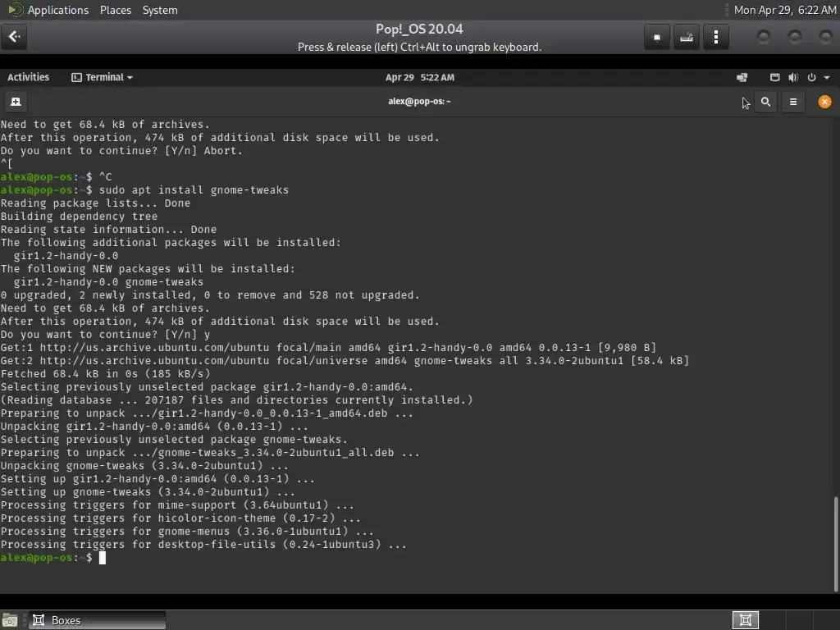Select the Boxes taskbar entry
Viewport: 840px width, 630px height.
(97, 620)
